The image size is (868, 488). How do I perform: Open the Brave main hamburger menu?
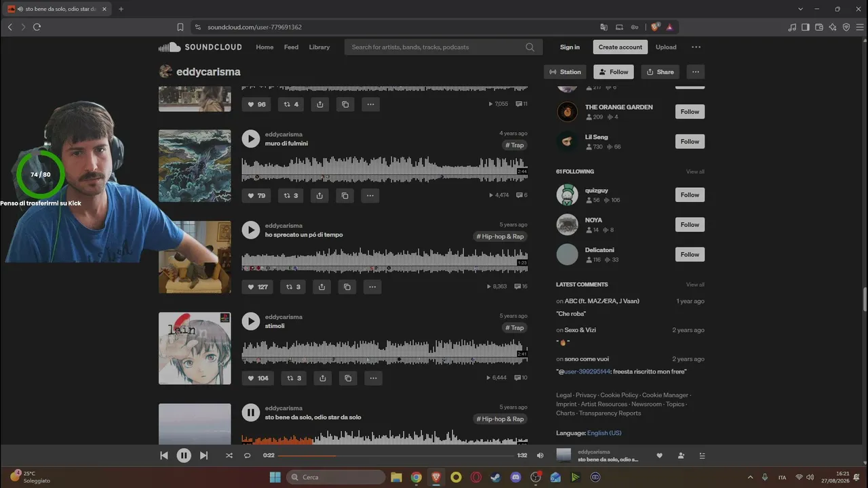pyautogui.click(x=859, y=27)
